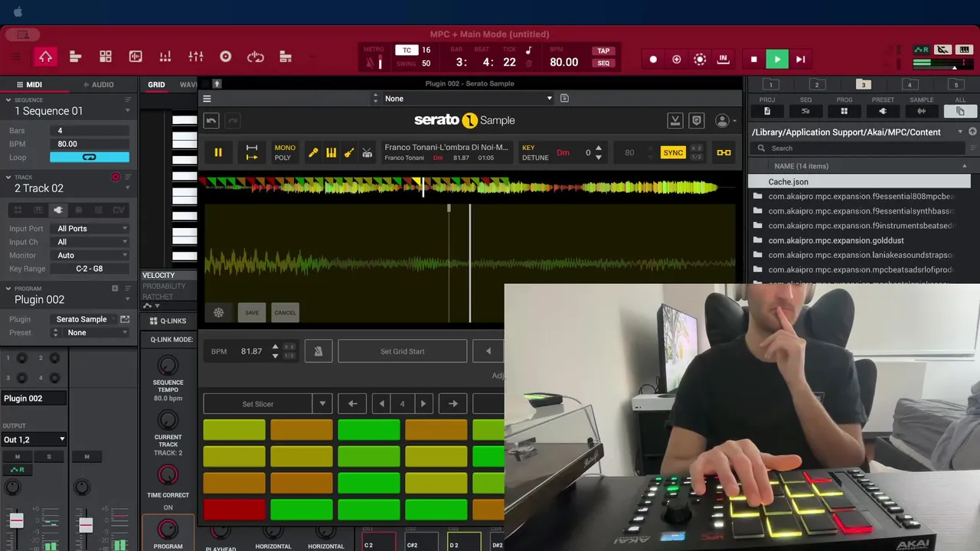This screenshot has height=551, width=980.
Task: Click the Serato SAVE button
Action: [x=252, y=312]
